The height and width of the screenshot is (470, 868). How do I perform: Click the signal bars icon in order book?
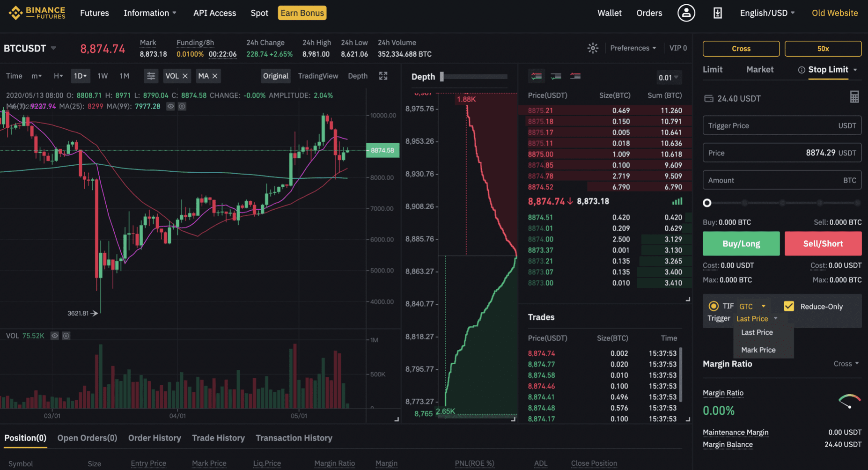(x=677, y=201)
